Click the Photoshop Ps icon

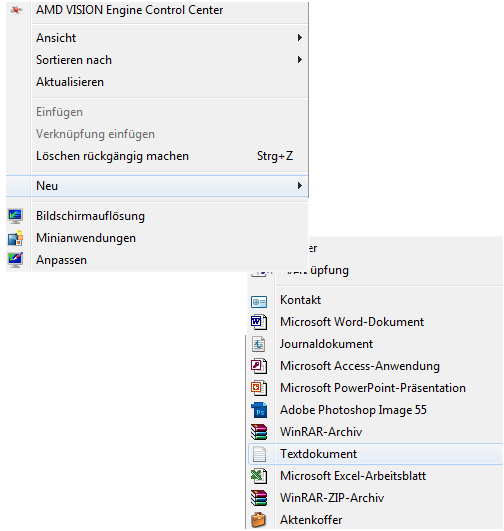pos(259,410)
